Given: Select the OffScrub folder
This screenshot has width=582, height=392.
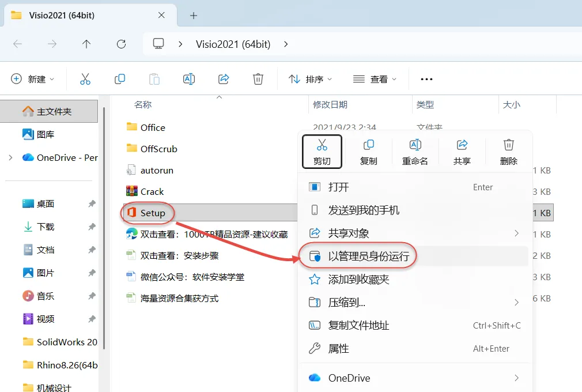Looking at the screenshot, I should point(152,149).
